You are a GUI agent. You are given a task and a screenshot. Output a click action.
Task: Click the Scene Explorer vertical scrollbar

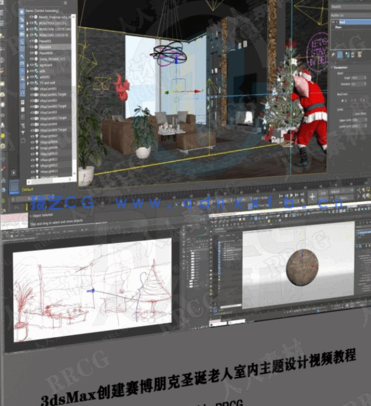(x=74, y=95)
